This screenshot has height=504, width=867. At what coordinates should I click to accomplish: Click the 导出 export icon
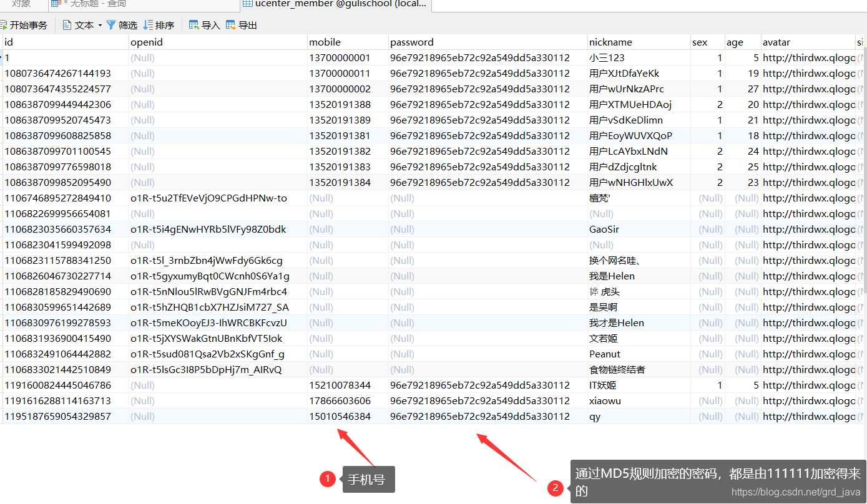231,25
